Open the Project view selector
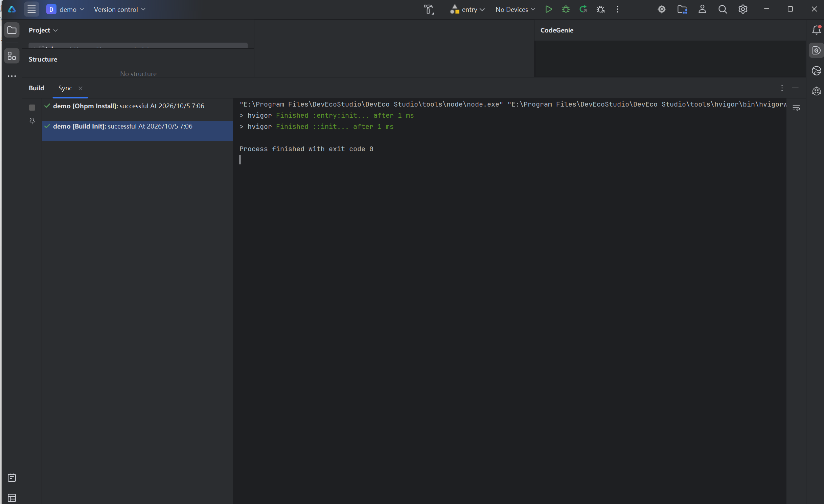 tap(43, 30)
